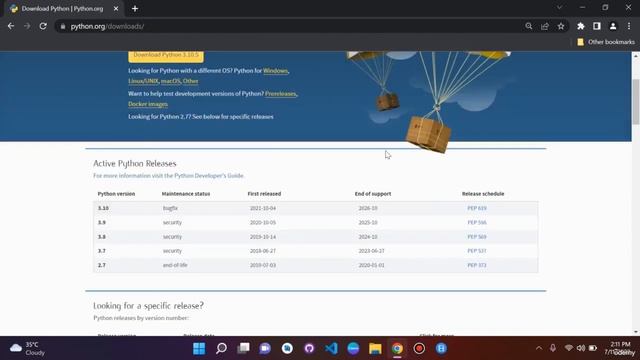Switch to Chrome taskbar icon

[397, 349]
